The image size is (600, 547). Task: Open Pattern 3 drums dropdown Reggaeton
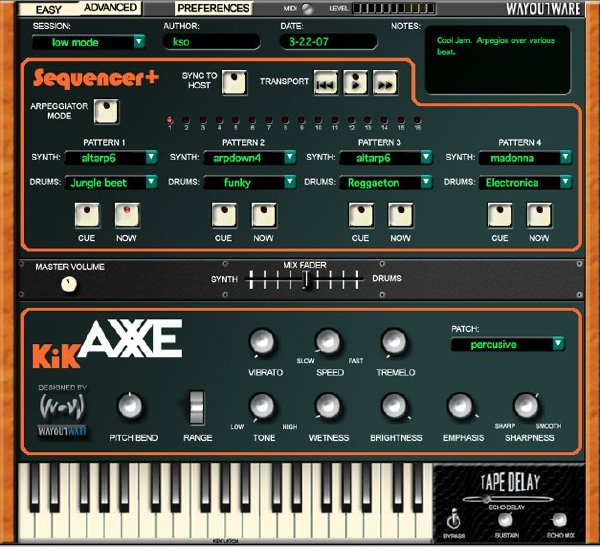pos(386,183)
